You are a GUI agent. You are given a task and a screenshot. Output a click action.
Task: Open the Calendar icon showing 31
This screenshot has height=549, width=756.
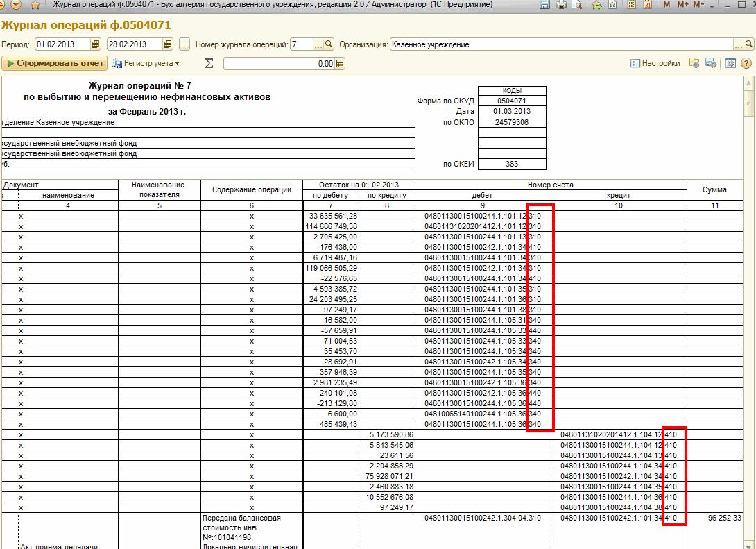click(x=648, y=5)
